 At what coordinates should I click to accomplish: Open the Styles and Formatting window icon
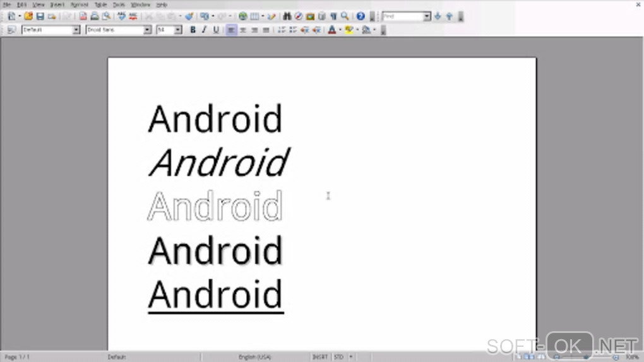pos(11,30)
